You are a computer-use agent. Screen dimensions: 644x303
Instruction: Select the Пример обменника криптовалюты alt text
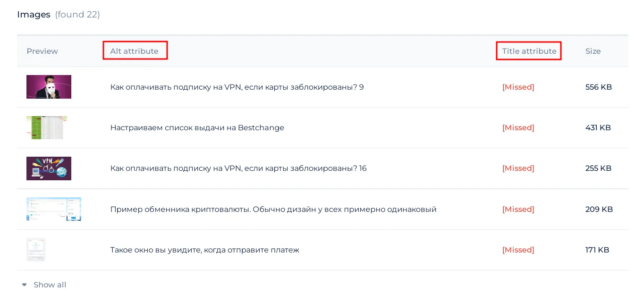(x=273, y=209)
